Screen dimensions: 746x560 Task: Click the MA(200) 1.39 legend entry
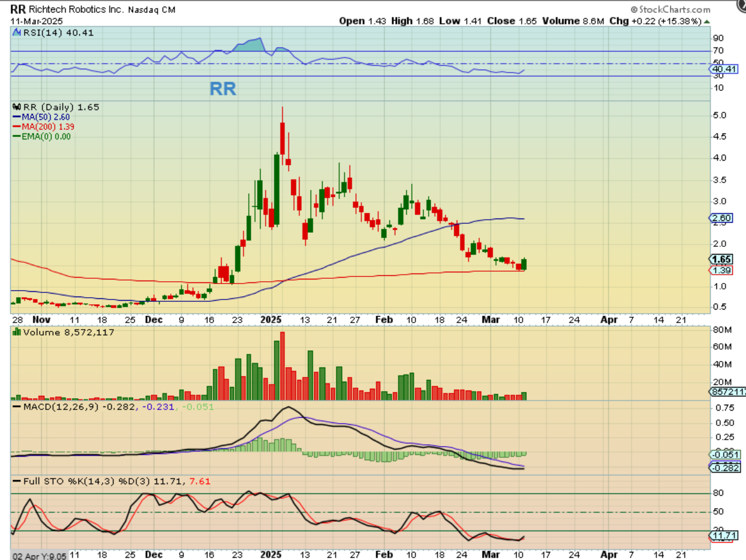click(x=43, y=126)
